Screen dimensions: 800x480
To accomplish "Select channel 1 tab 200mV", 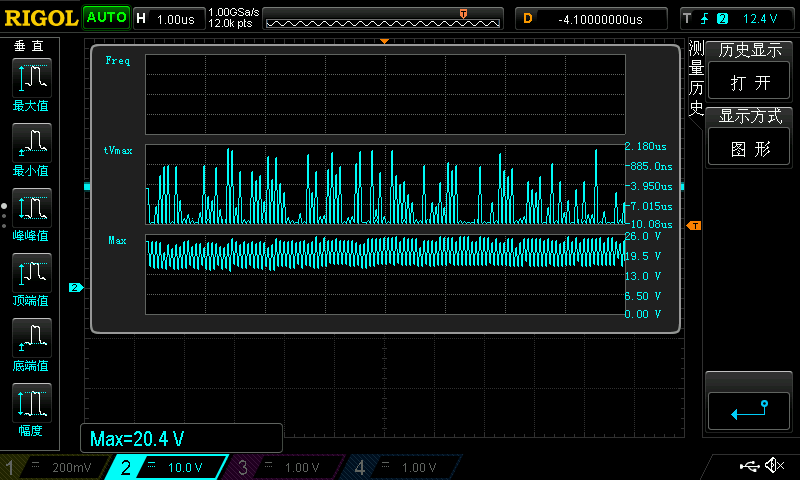I will pos(57,467).
